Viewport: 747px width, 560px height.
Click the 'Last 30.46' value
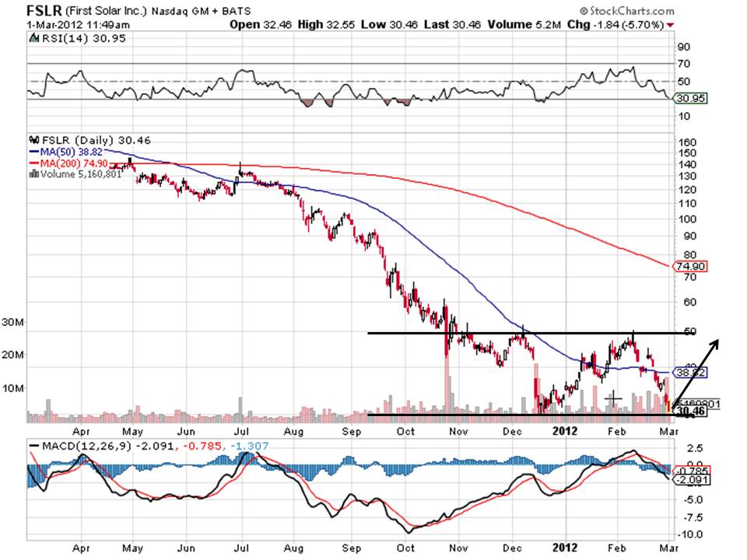click(452, 24)
